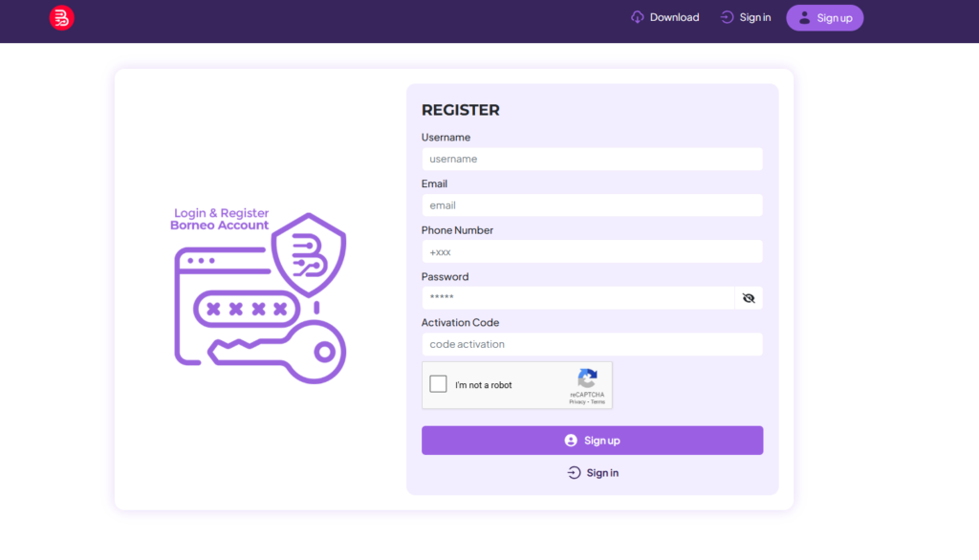979x560 pixels.
Task: Click the person icon in header Sign up
Action: (x=804, y=17)
